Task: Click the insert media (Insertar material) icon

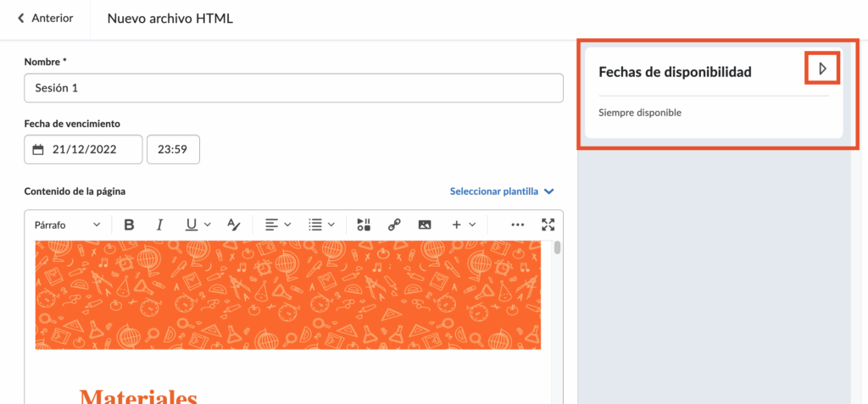Action: (x=364, y=224)
